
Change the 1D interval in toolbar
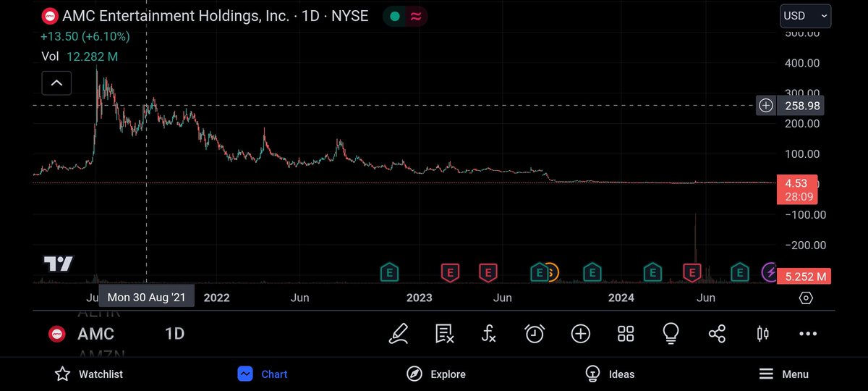(x=174, y=334)
